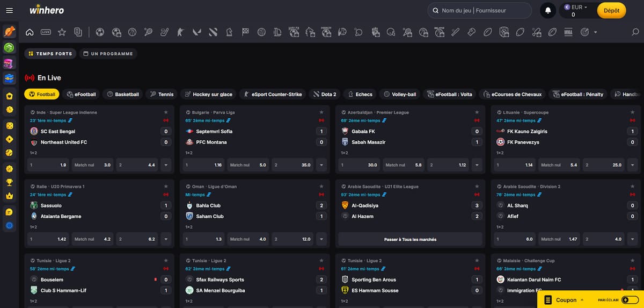Open the EUR currency dropdown
This screenshot has width=644, height=308.
click(x=580, y=8)
